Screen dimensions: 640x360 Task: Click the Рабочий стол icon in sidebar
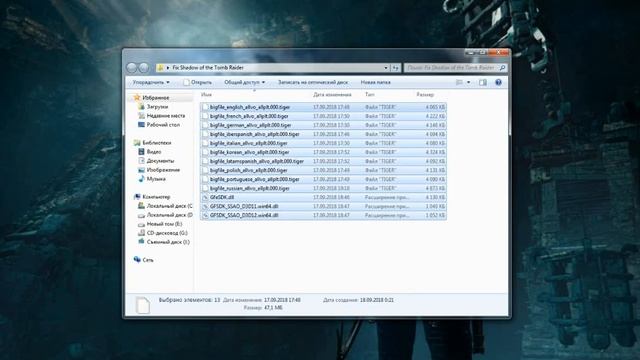pyautogui.click(x=141, y=125)
